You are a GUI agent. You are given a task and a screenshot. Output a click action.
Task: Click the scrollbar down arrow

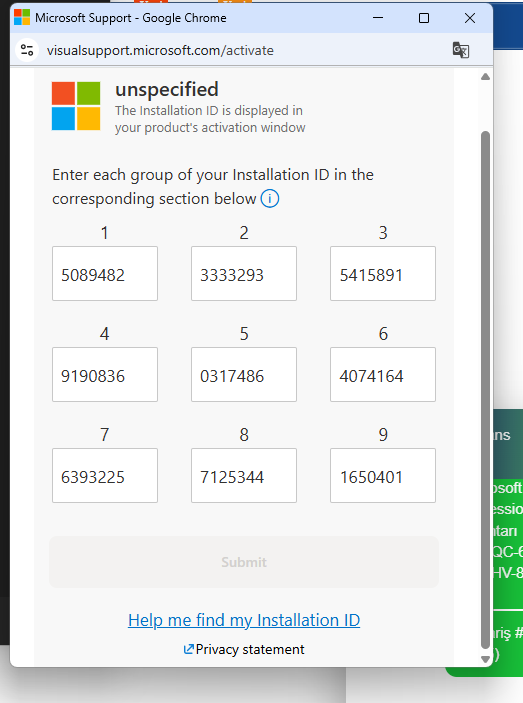pyautogui.click(x=485, y=659)
